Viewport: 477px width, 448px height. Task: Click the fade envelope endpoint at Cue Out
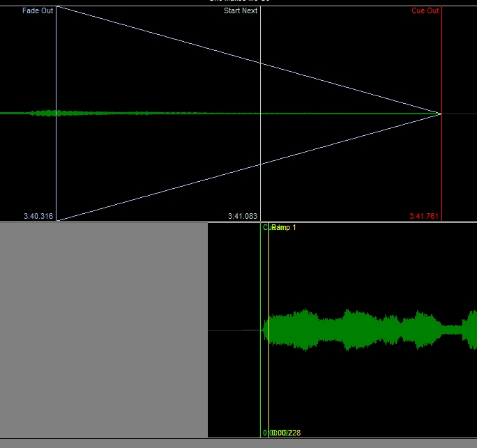pos(441,114)
